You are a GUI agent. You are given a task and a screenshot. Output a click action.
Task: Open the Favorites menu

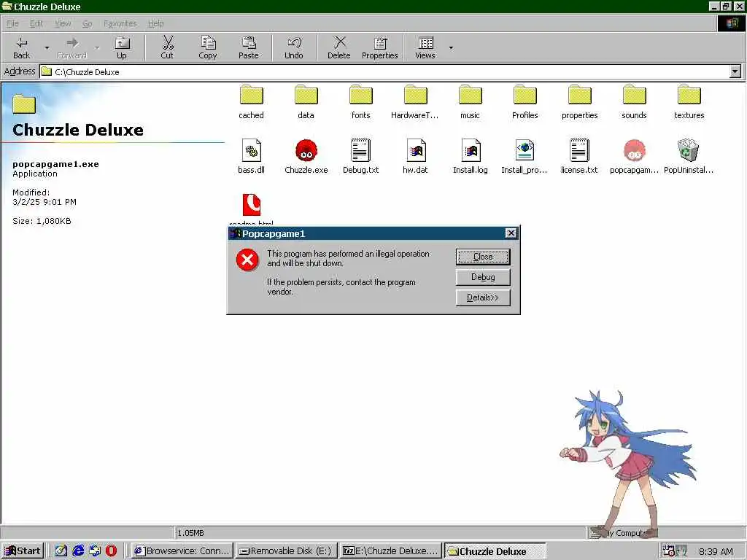[120, 23]
